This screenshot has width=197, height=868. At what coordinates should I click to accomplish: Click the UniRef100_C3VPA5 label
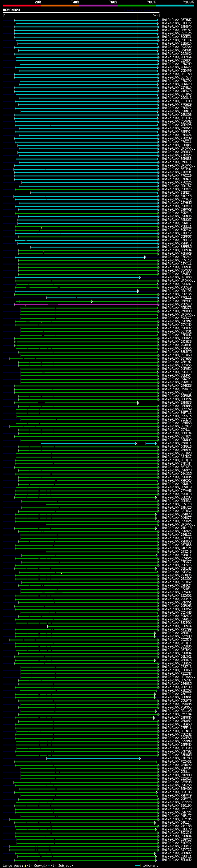(176, 782)
